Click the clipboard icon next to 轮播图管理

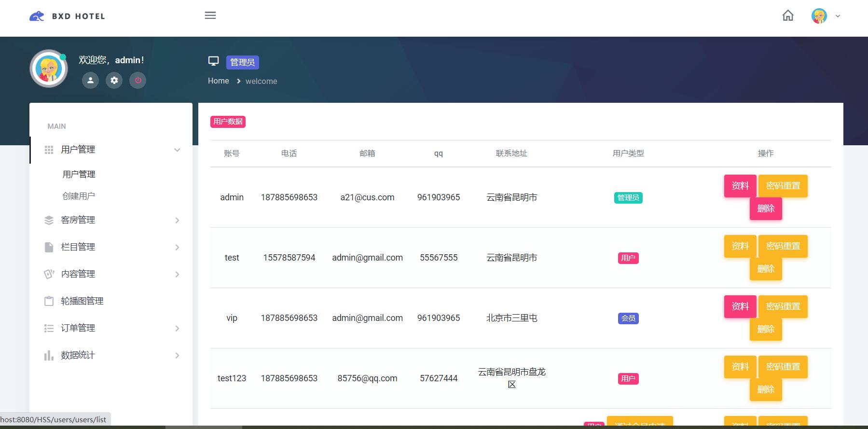click(x=49, y=301)
